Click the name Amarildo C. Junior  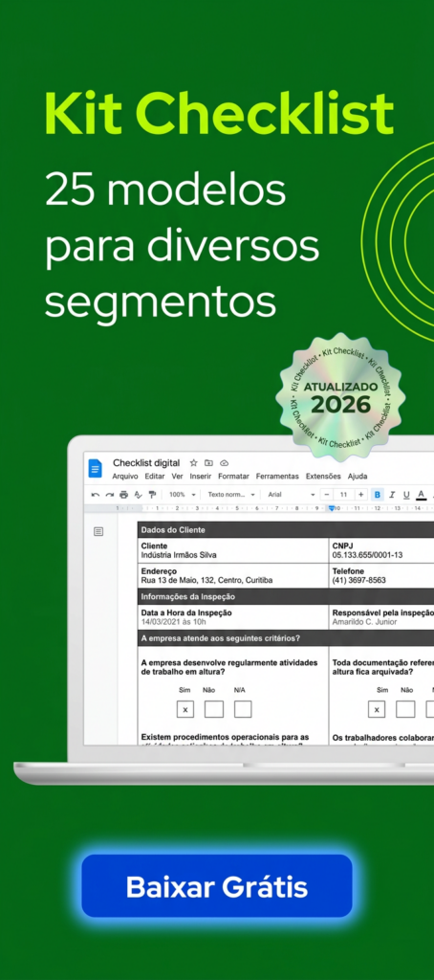(364, 622)
